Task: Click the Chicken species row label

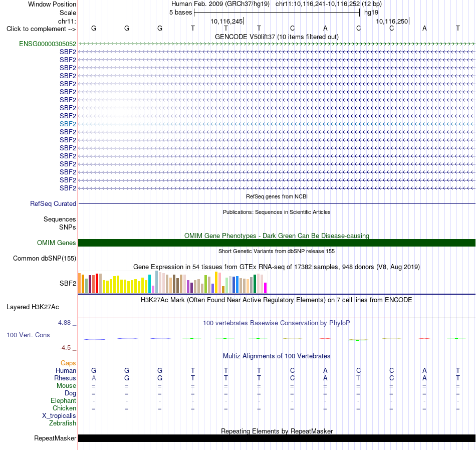Action: [64, 408]
